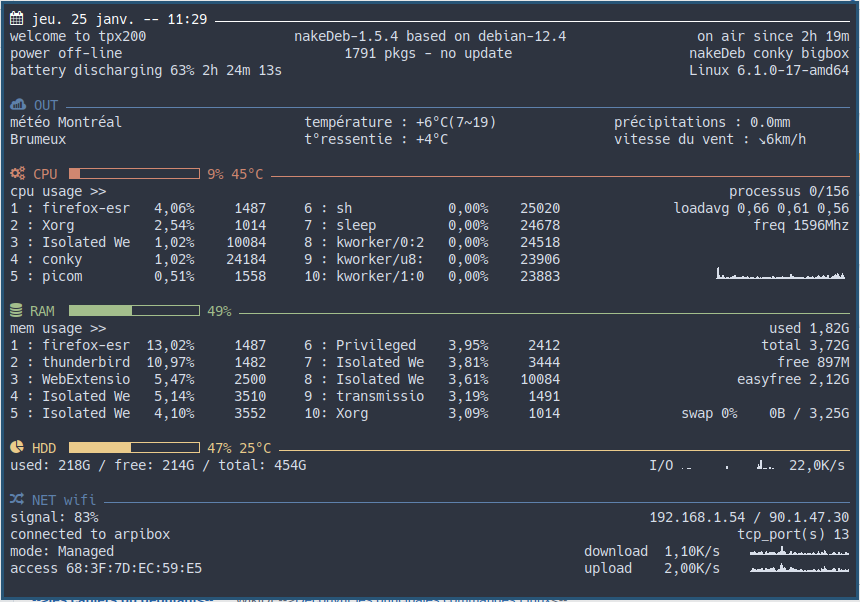Viewport: 860px width, 602px height.
Task: Select the cloud icon for the OUT weather section
Action: [15, 104]
